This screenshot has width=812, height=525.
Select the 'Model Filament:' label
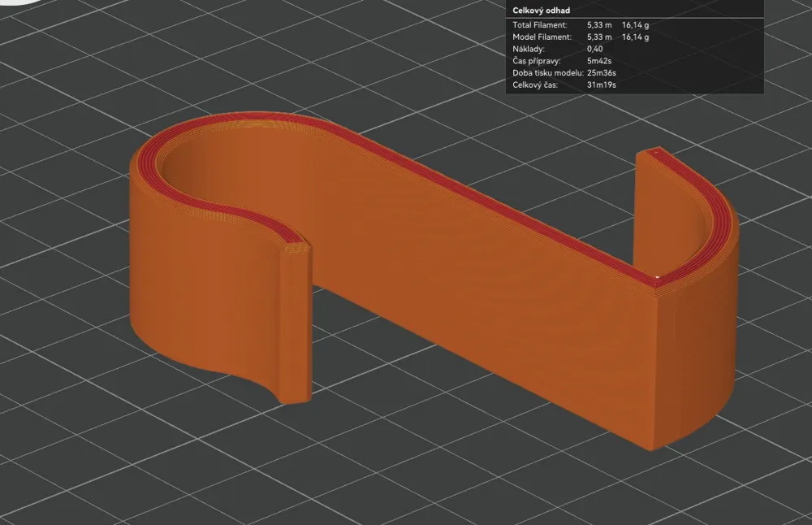pyautogui.click(x=542, y=37)
